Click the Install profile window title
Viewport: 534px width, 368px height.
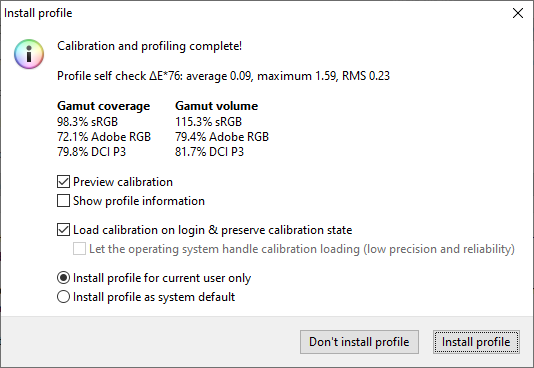[38, 13]
